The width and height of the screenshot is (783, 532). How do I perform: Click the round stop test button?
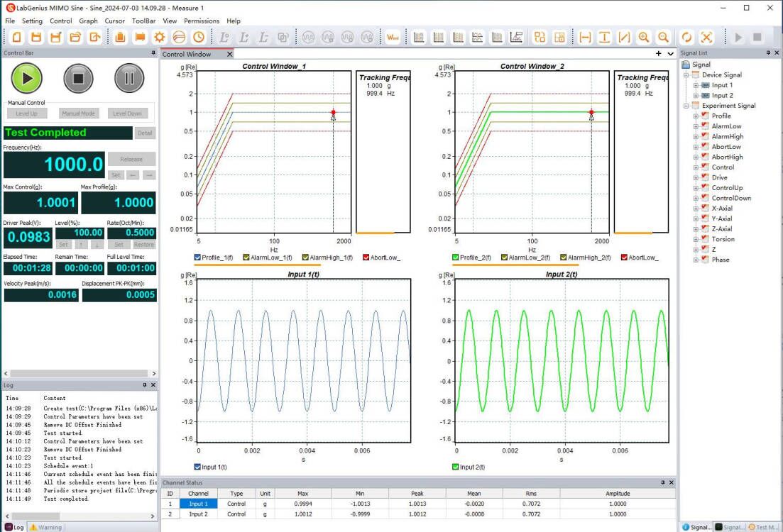coord(78,78)
